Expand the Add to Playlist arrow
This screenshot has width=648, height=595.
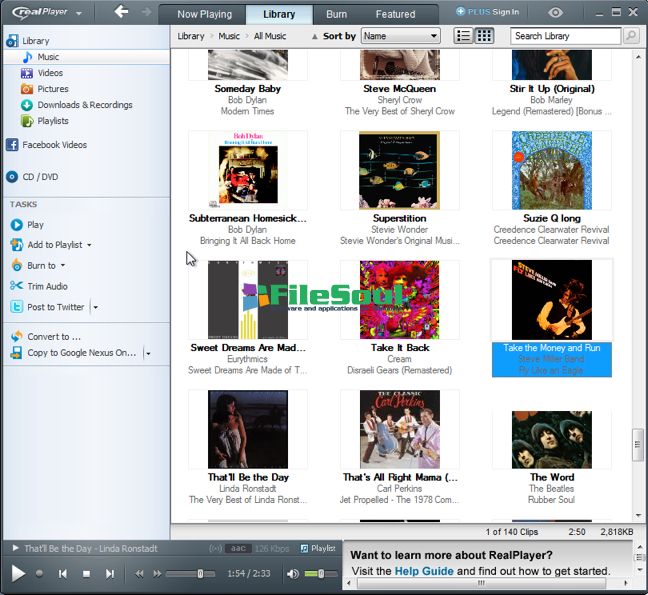click(89, 245)
